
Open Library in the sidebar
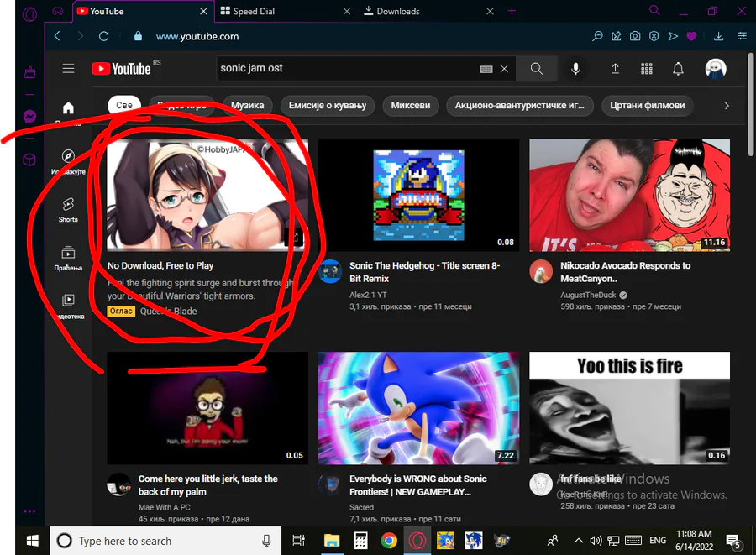point(69,306)
